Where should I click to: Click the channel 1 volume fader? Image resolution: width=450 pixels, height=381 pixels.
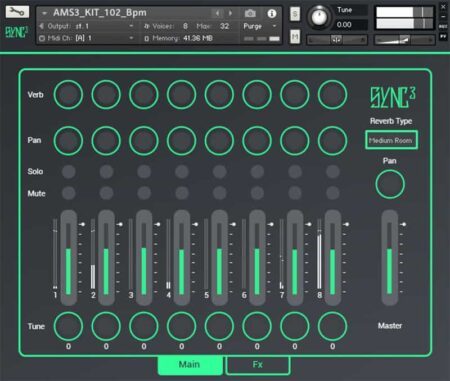tap(69, 258)
